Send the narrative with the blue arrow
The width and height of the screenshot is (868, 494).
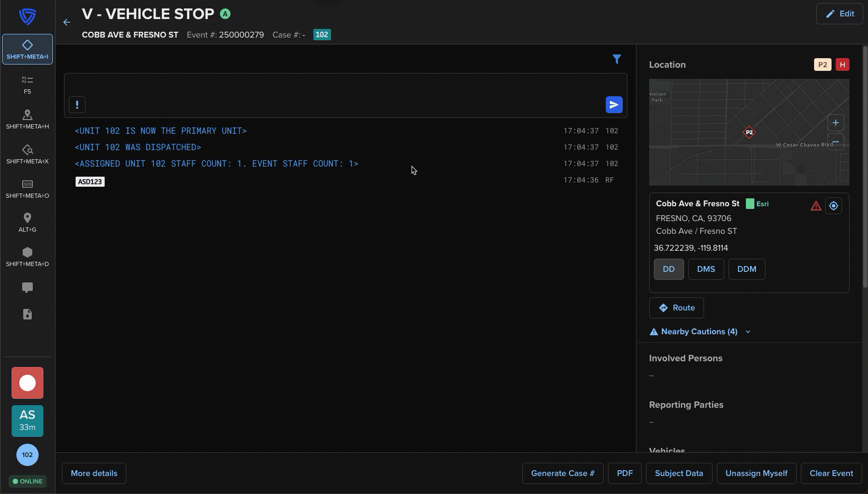click(614, 105)
